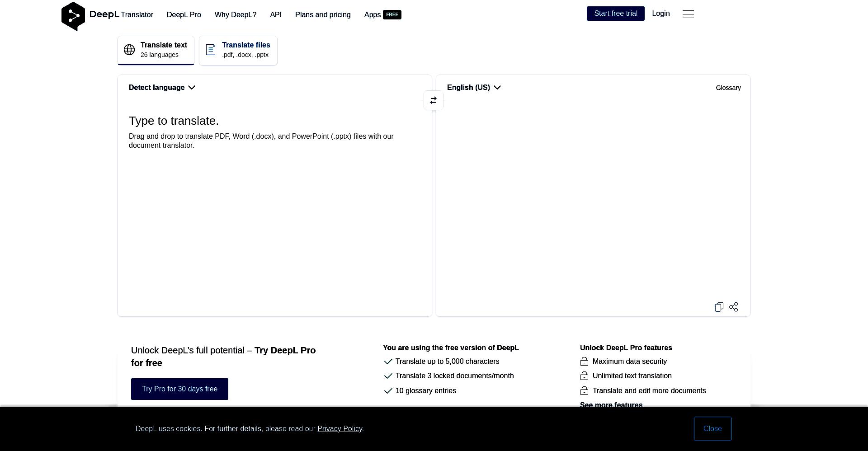The height and width of the screenshot is (451, 868).
Task: Share the translation
Action: (734, 307)
